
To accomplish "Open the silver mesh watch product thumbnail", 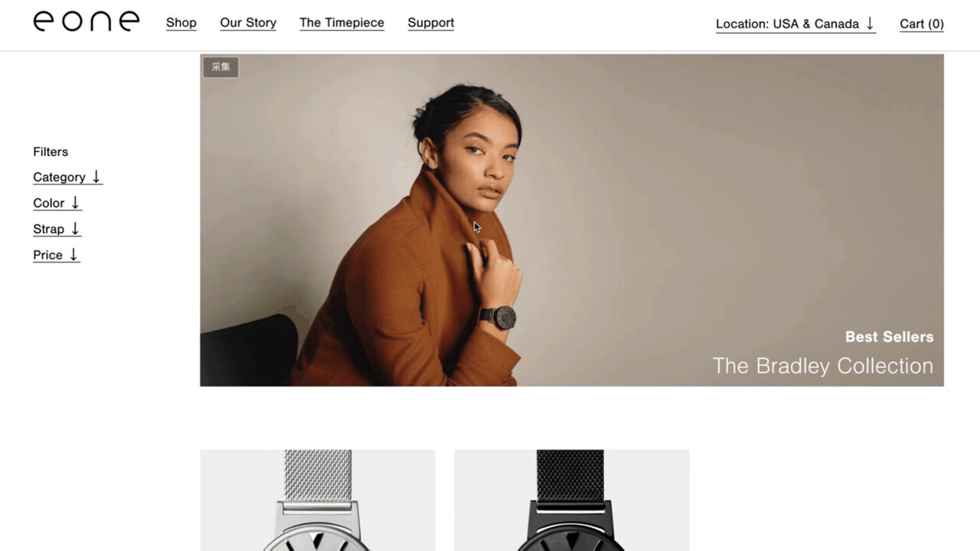I will click(x=318, y=500).
